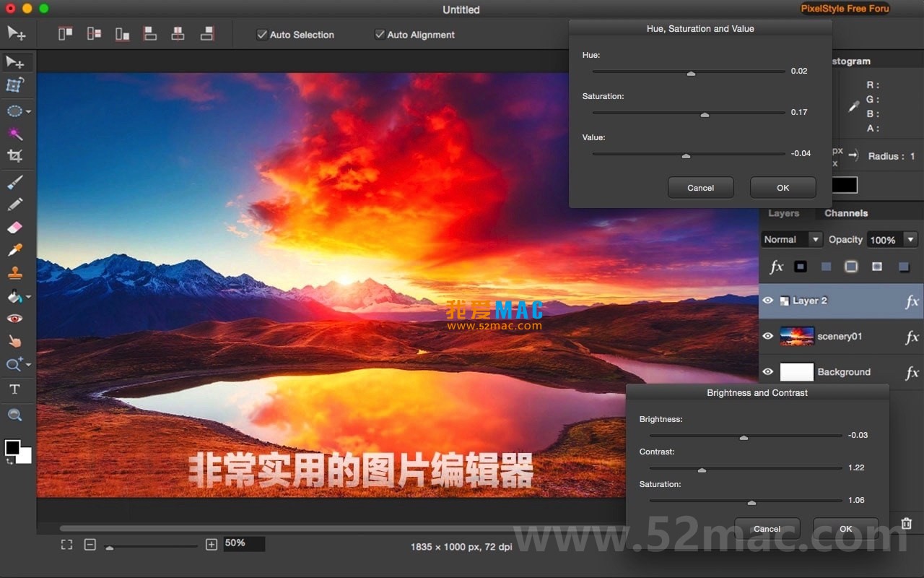Cancel the Brightness and Contrast dialog
The width and height of the screenshot is (924, 578).
[767, 528]
